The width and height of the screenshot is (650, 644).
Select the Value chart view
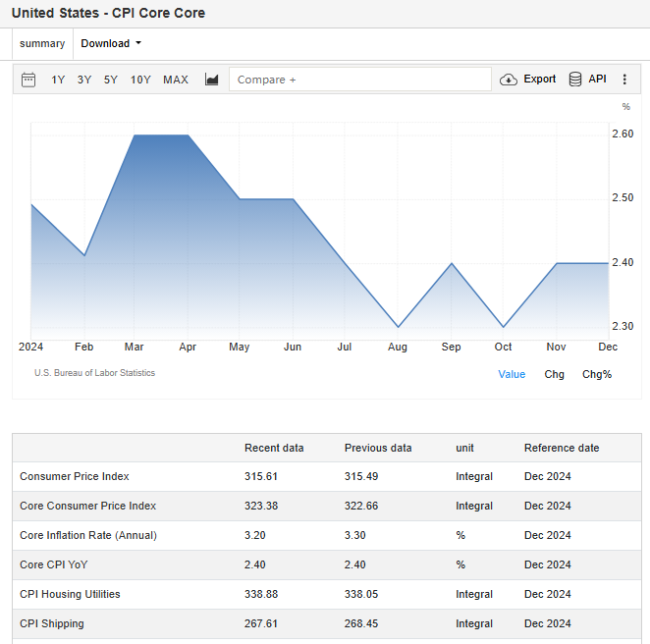tap(512, 374)
